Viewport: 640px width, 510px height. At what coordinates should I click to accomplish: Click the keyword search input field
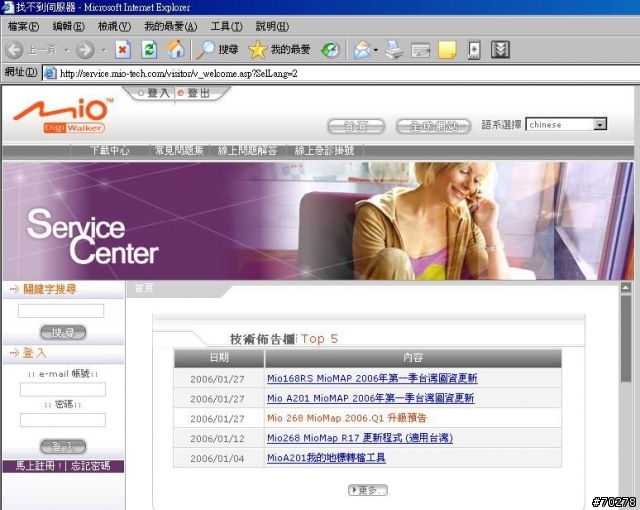coord(61,311)
